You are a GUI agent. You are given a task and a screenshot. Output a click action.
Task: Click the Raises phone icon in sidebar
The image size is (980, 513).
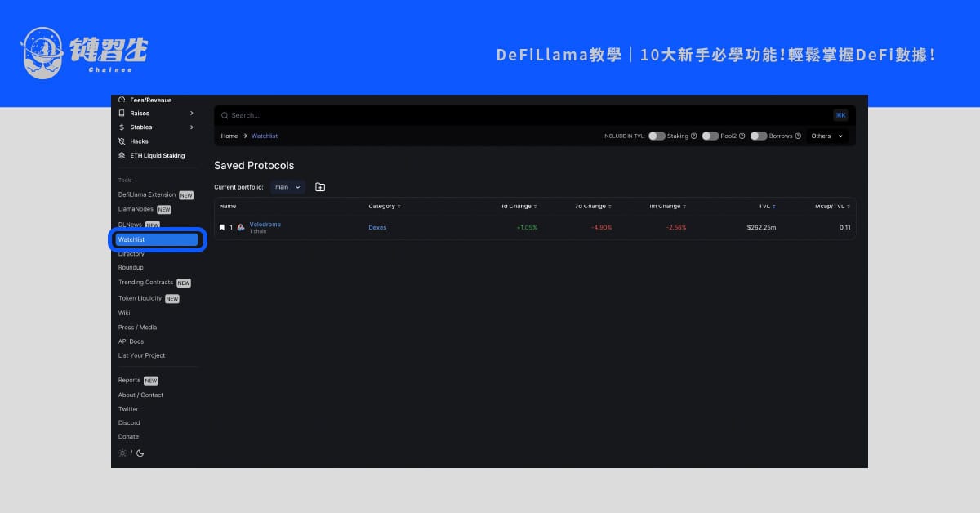pyautogui.click(x=122, y=113)
